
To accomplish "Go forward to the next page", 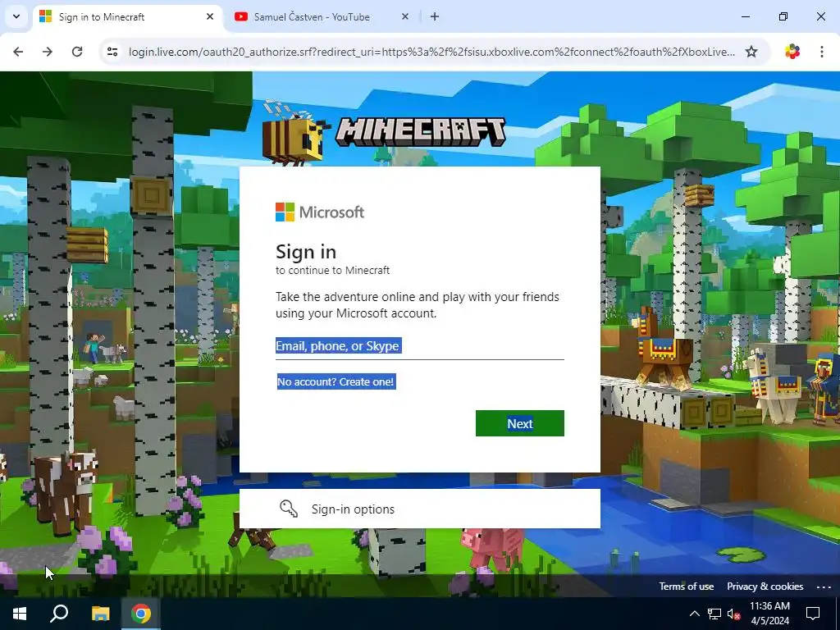I will coord(48,52).
